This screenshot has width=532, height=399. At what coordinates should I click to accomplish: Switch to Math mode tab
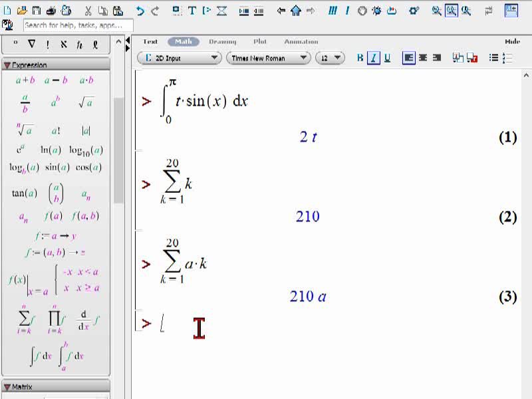pos(184,41)
